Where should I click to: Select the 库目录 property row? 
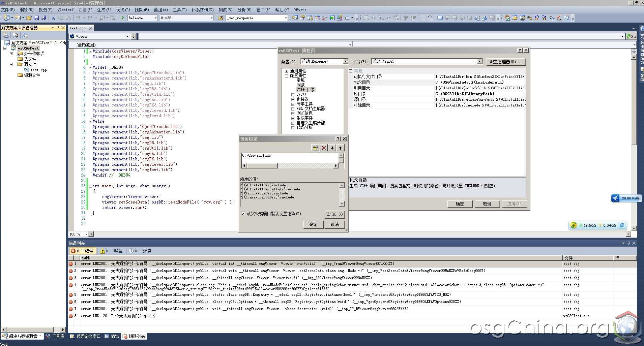(437, 94)
